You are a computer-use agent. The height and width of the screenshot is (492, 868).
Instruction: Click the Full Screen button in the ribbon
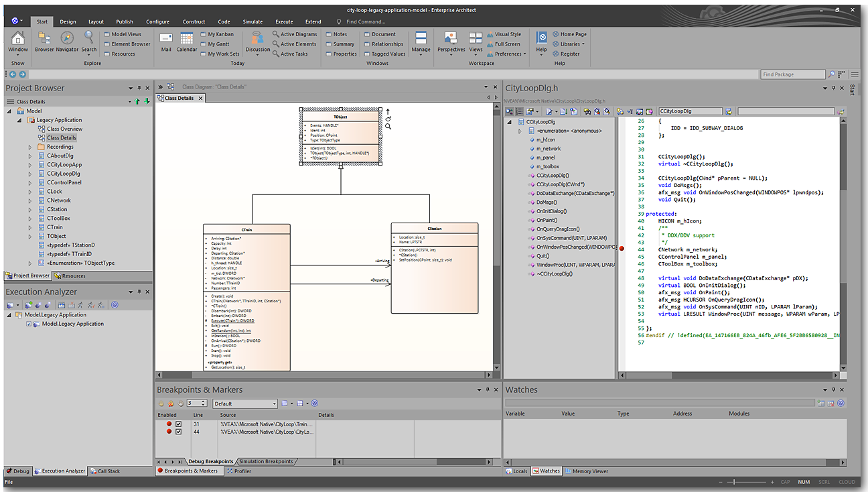click(507, 44)
